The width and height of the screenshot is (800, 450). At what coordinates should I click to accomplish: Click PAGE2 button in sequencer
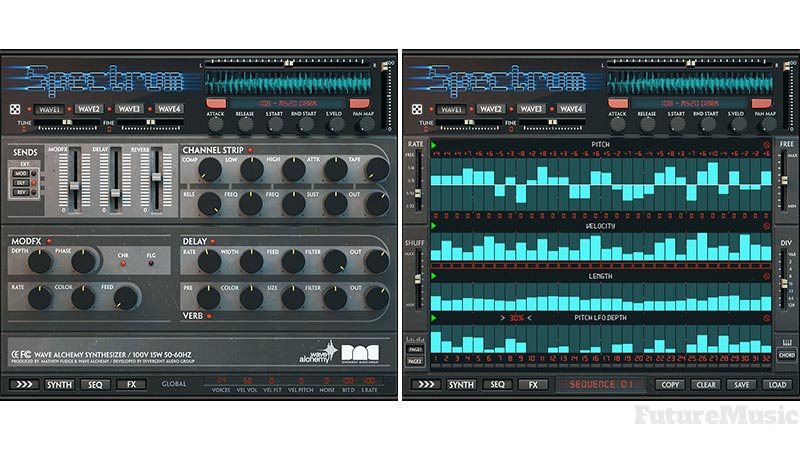415,361
